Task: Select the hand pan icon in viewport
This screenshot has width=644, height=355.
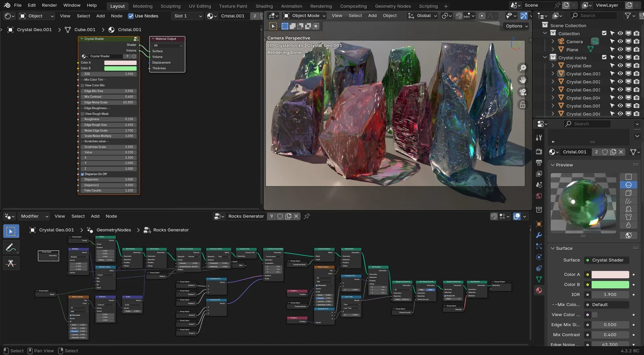Action: 522,80
